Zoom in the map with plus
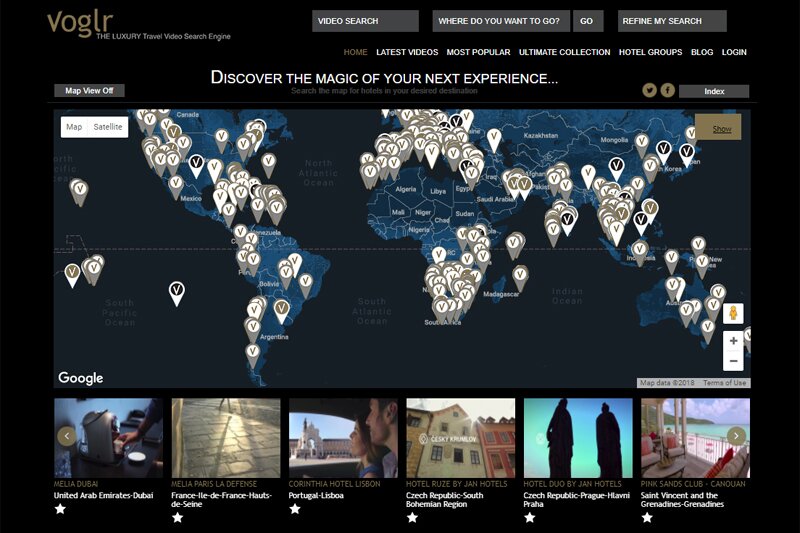This screenshot has height=533, width=800. pos(733,341)
